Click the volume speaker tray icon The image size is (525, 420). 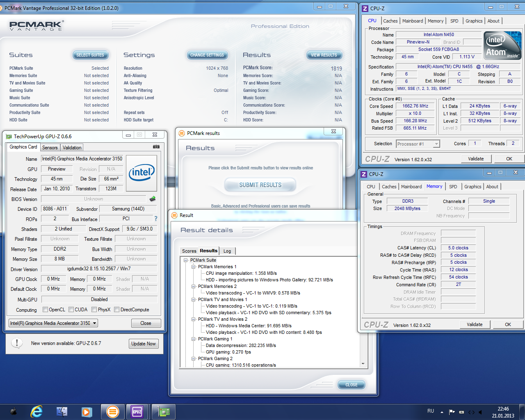click(480, 412)
